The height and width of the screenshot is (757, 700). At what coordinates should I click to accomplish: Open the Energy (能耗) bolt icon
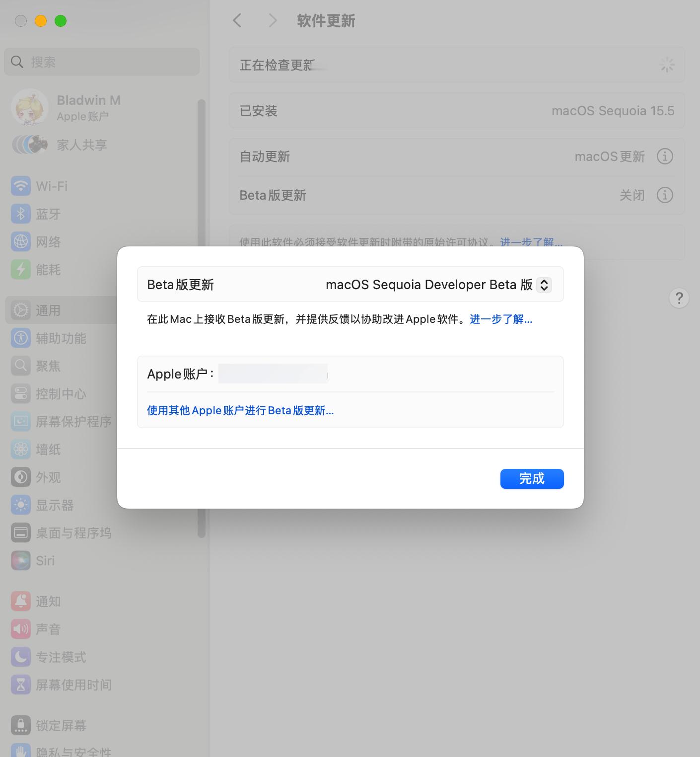point(20,270)
